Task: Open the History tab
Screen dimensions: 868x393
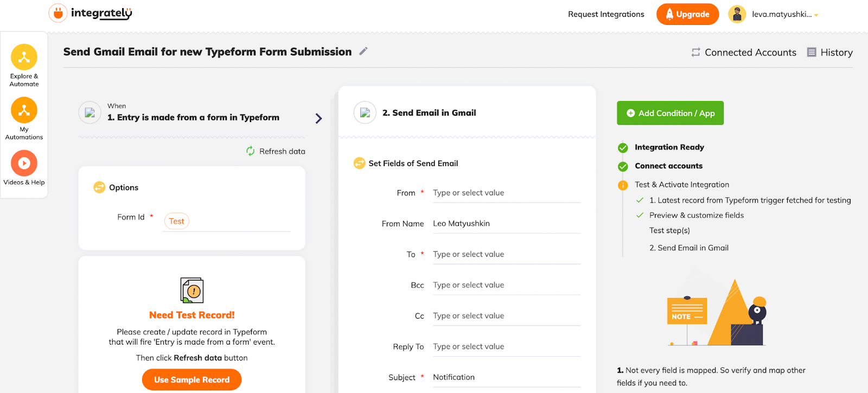Action: point(830,52)
